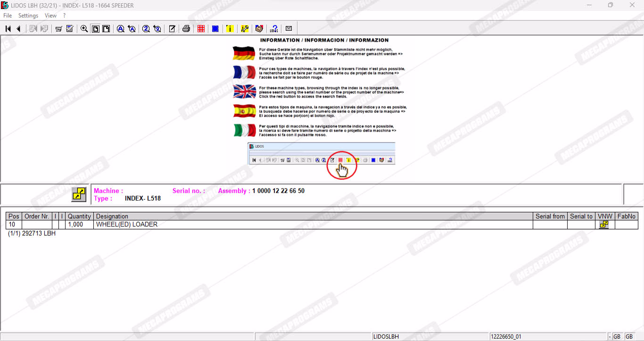
Task: Click the Quantity column header
Action: click(x=79, y=216)
